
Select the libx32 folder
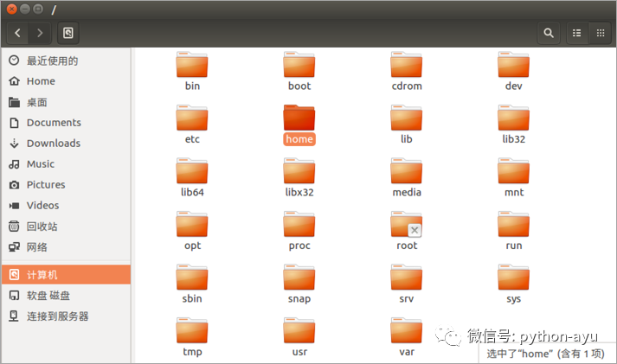click(x=299, y=177)
